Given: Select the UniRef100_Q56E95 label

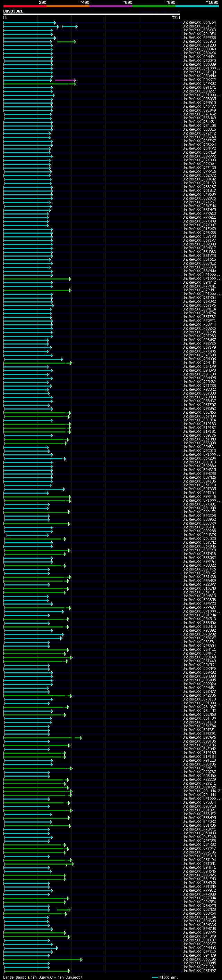Looking at the screenshot, I should (199, 959).
